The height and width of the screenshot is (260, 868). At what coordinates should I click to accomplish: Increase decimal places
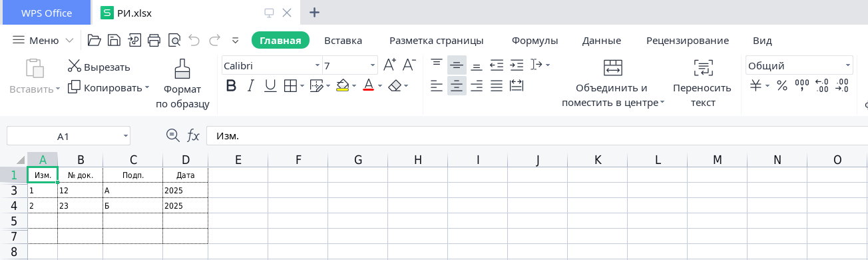[822, 86]
